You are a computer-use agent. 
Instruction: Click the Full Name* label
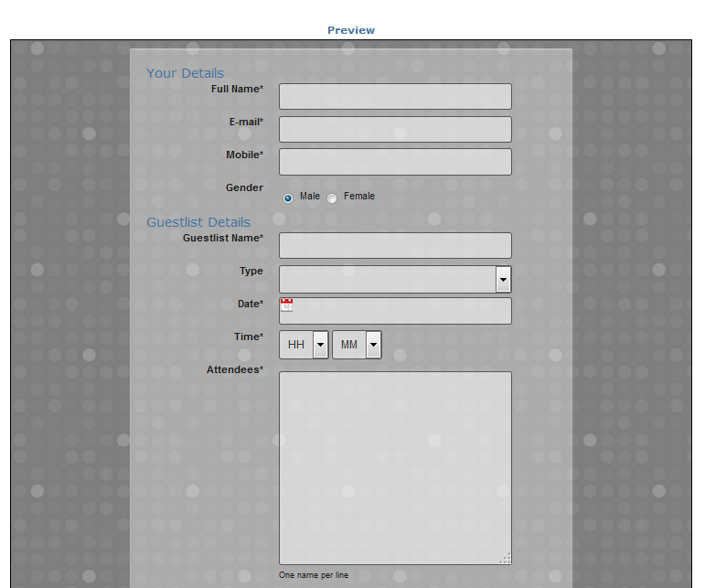click(238, 89)
